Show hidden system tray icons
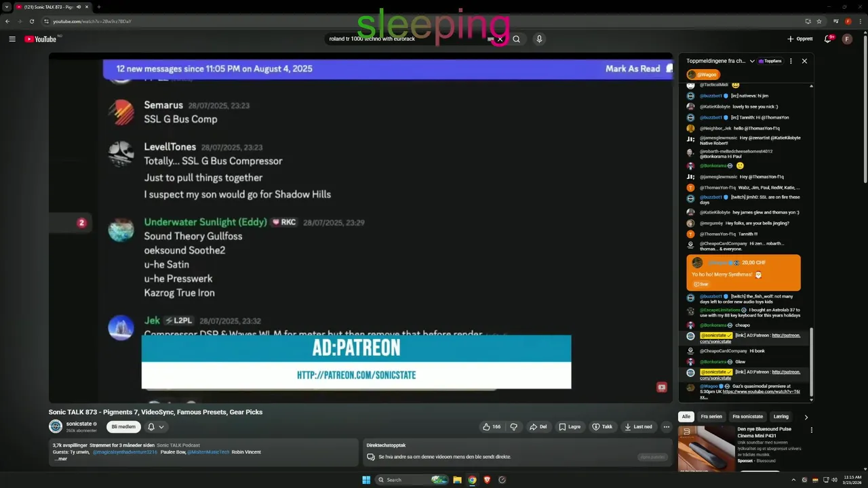 coord(793,480)
